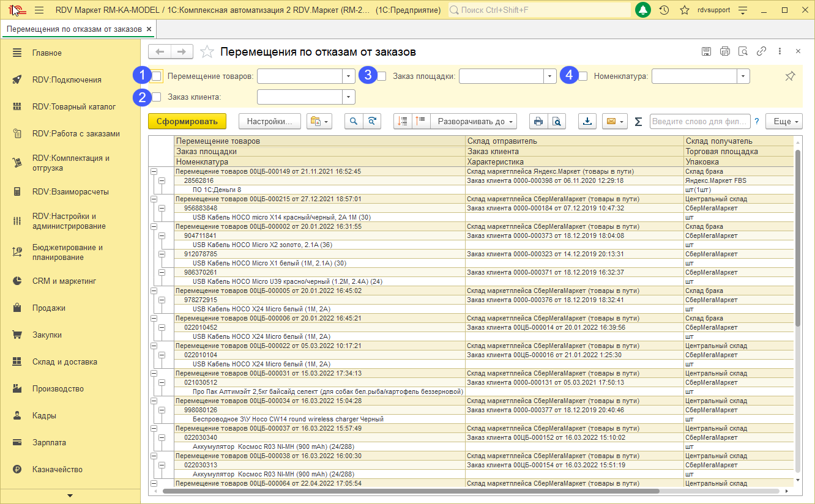The height and width of the screenshot is (504, 815).
Task: Click the Сформировать button
Action: point(187,122)
